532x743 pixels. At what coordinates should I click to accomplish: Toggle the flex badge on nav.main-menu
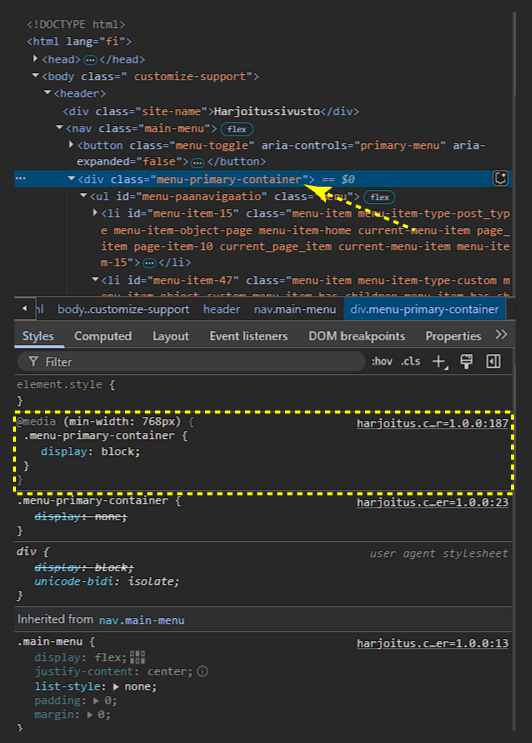click(237, 129)
